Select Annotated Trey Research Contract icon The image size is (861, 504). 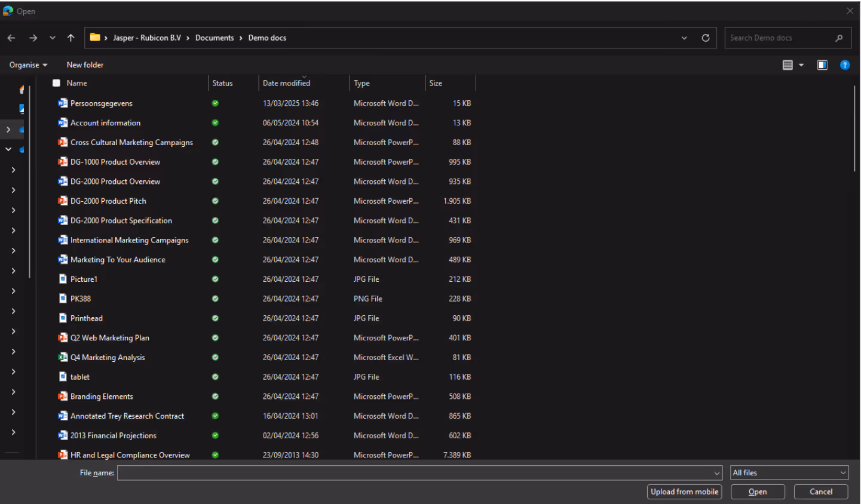63,416
